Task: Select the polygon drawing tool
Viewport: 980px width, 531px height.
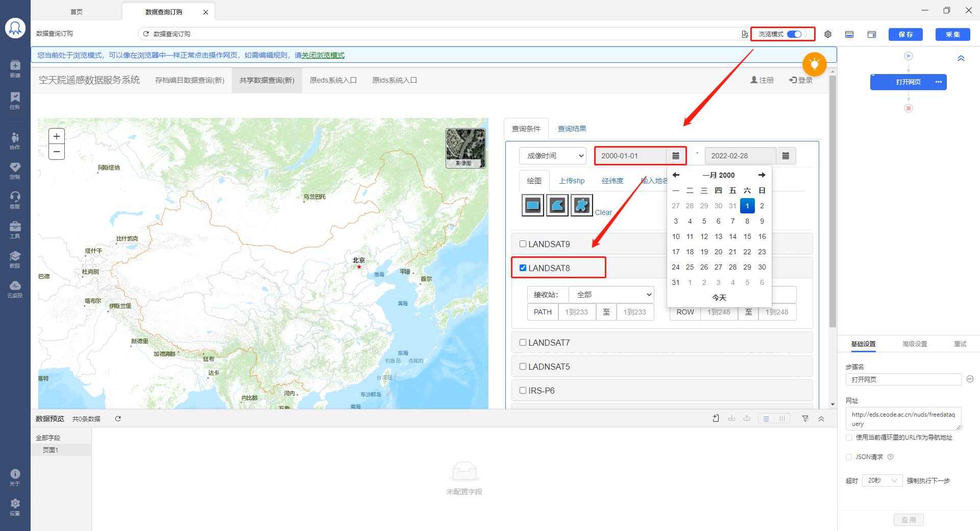Action: point(557,205)
